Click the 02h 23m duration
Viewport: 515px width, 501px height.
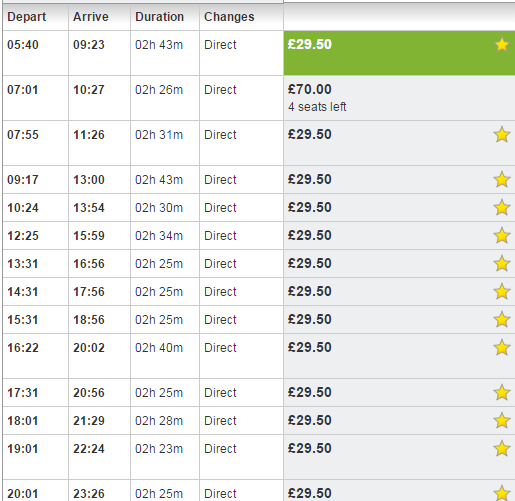[x=159, y=448]
